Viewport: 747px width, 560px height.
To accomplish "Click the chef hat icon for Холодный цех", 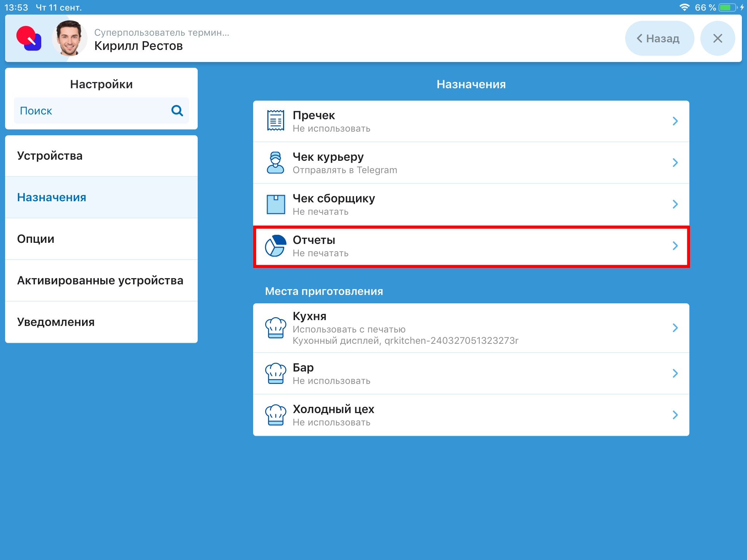I will [275, 415].
